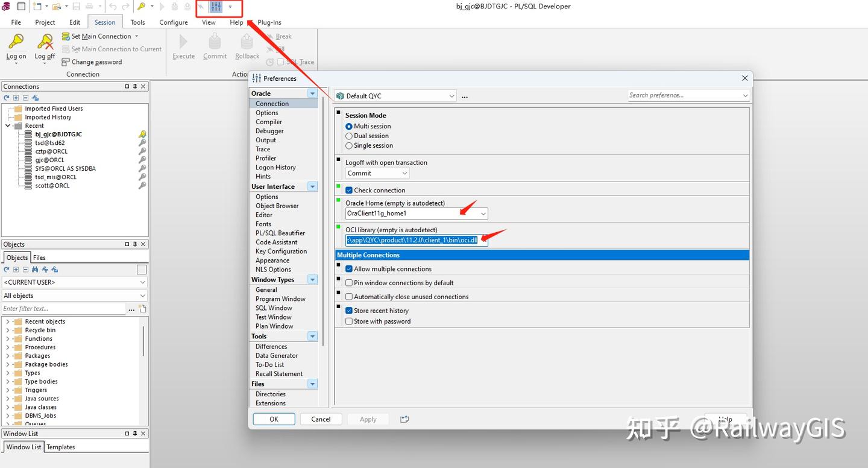Collapse the Recent connections folder

8,125
